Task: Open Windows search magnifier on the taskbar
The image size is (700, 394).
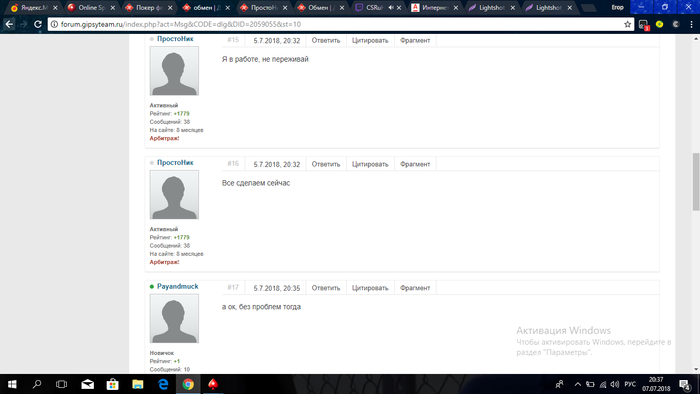Action: pyautogui.click(x=37, y=384)
